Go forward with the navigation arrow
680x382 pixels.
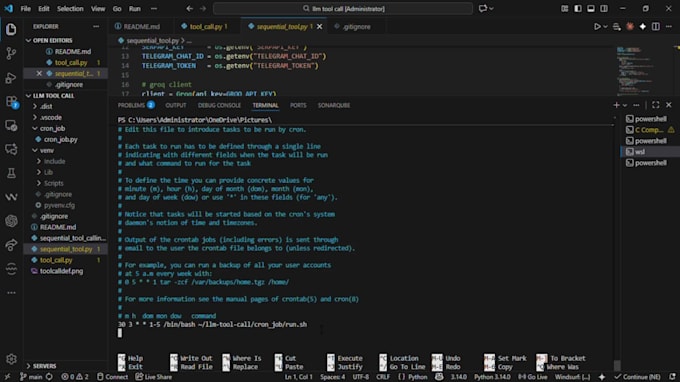203,9
